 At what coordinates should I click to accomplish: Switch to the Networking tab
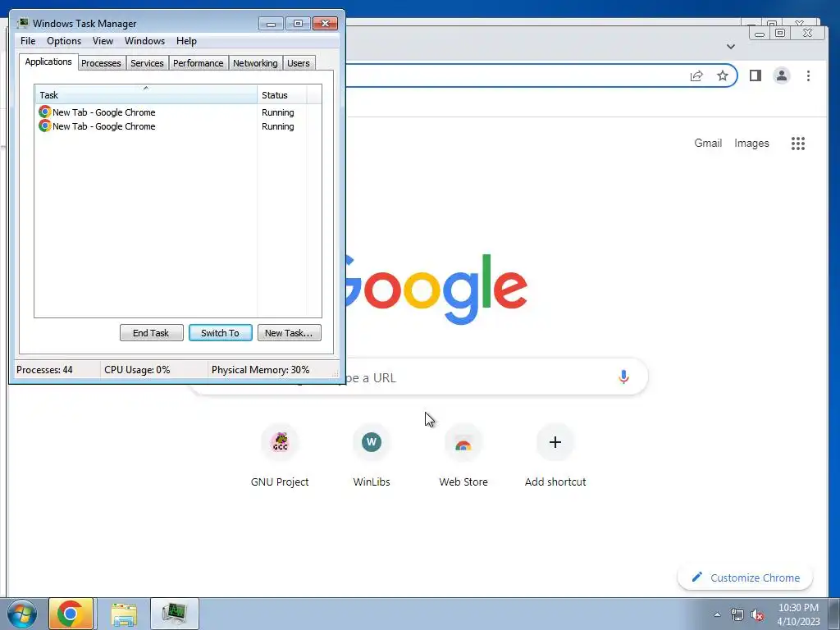pos(255,63)
